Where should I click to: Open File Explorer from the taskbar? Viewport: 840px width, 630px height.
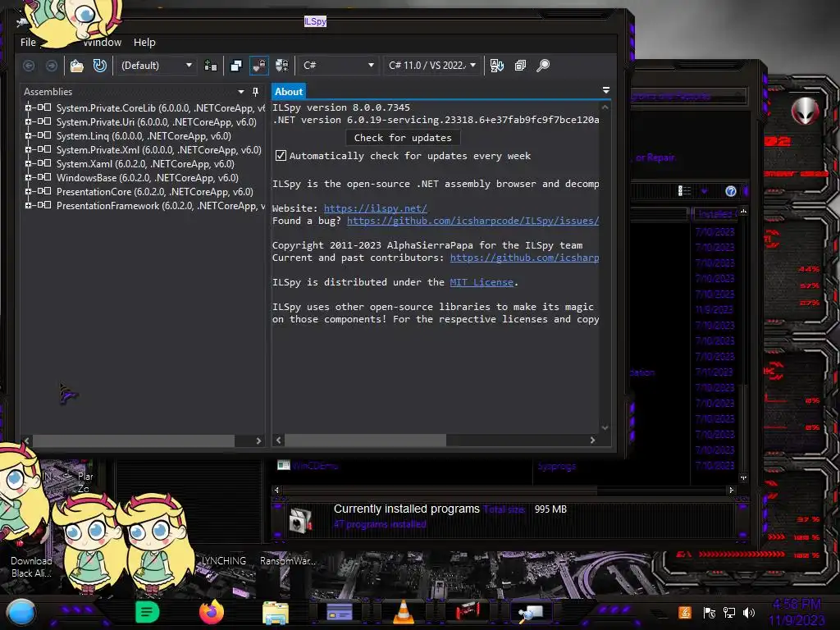pos(276,613)
